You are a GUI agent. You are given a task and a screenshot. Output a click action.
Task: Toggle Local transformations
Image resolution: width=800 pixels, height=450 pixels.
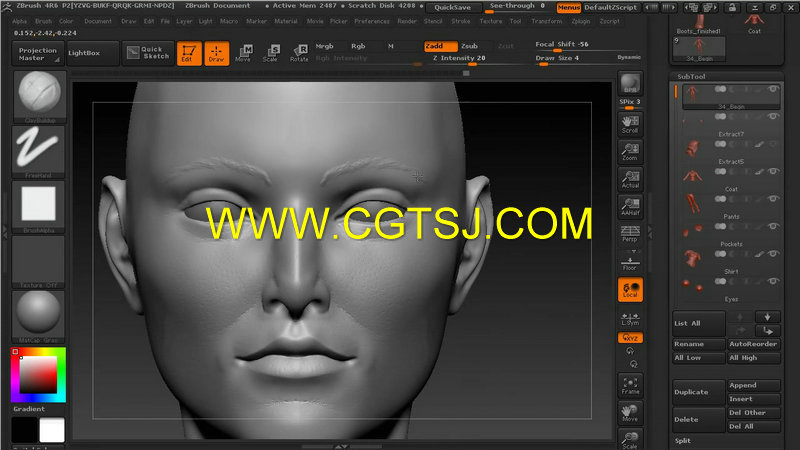[x=630, y=290]
